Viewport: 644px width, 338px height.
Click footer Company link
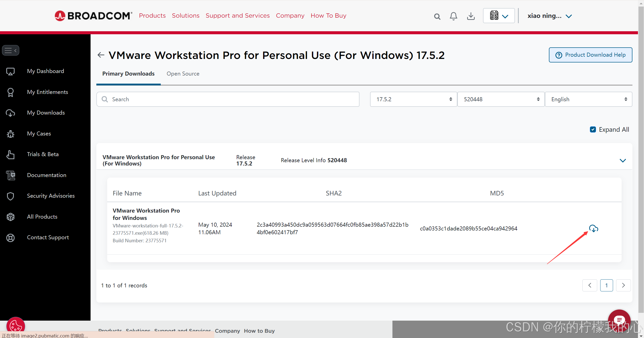[x=227, y=331]
